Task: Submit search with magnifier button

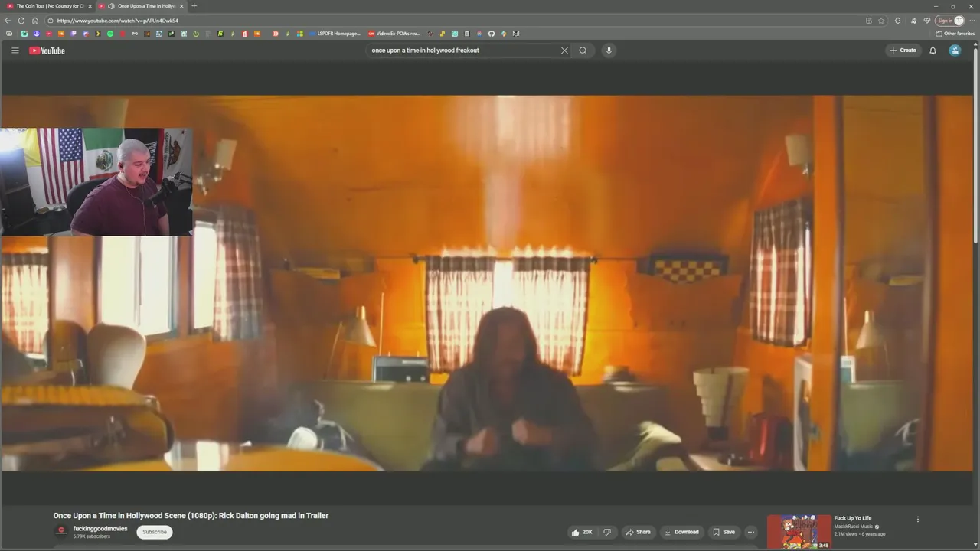Action: click(x=583, y=51)
